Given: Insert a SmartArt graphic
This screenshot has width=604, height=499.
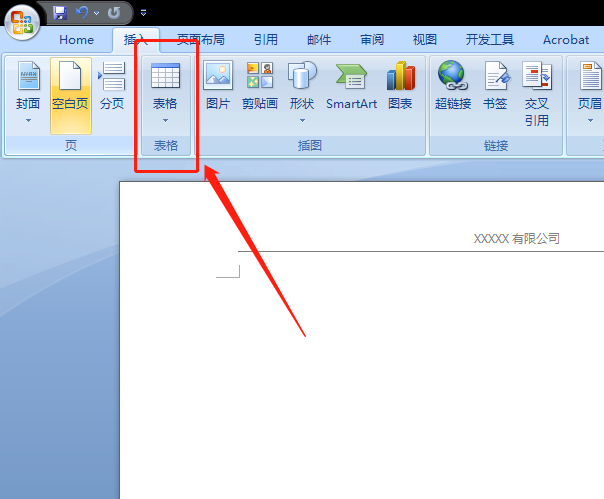Looking at the screenshot, I should (351, 86).
